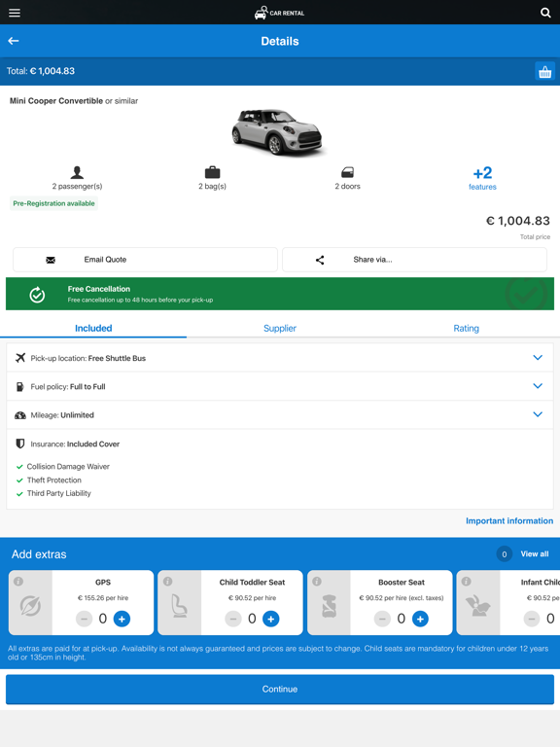Click the Mini Cooper car image

277,132
